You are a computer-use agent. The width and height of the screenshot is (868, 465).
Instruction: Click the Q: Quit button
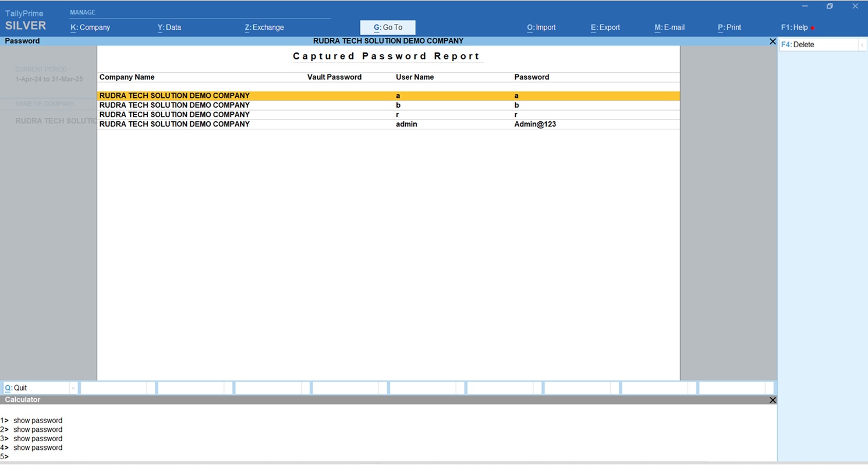(x=35, y=388)
